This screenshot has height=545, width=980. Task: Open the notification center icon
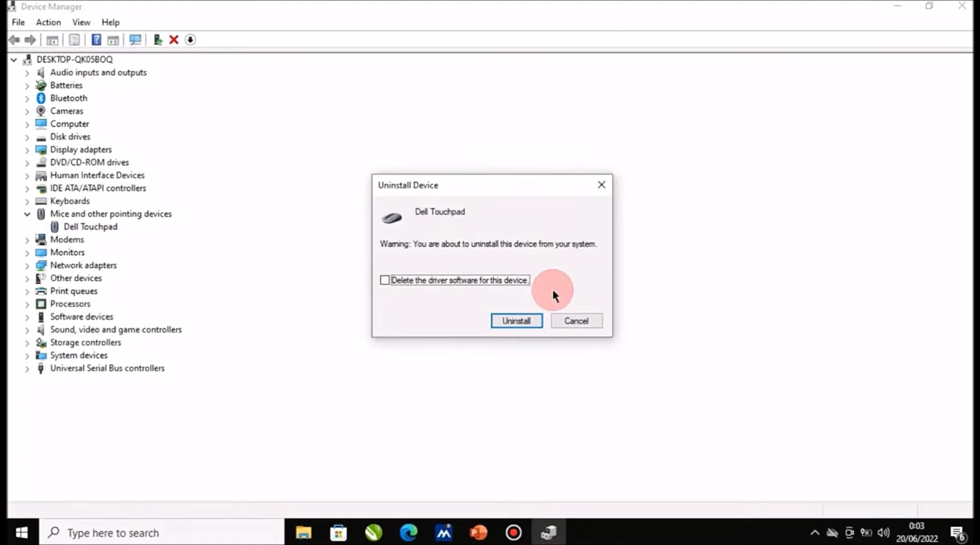coord(957,533)
